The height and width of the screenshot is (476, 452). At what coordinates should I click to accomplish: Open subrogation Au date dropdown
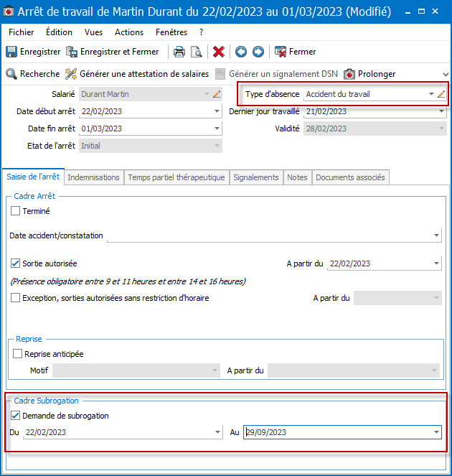(x=436, y=432)
